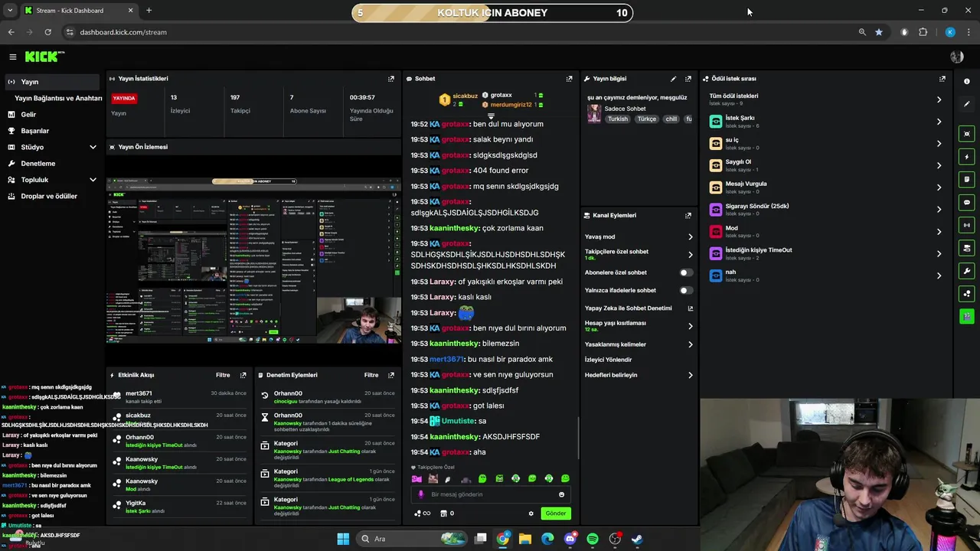Send message with Gönder button
Screen dimensions: 980x551
(556, 514)
